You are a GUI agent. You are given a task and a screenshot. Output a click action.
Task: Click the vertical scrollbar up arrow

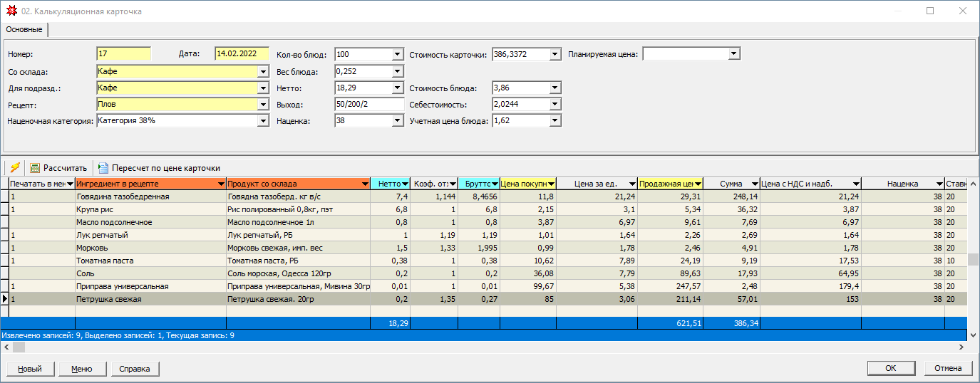[x=974, y=184]
